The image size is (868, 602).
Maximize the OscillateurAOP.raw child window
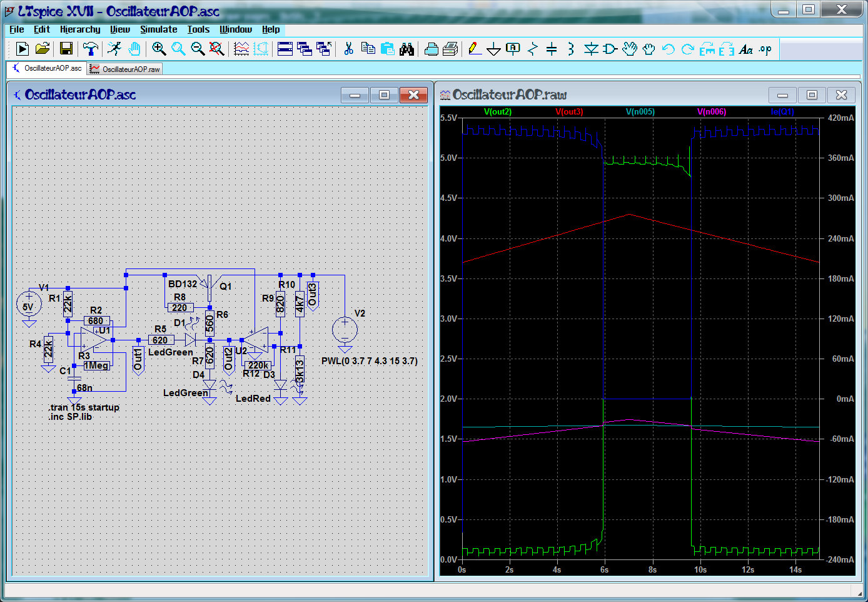[812, 95]
